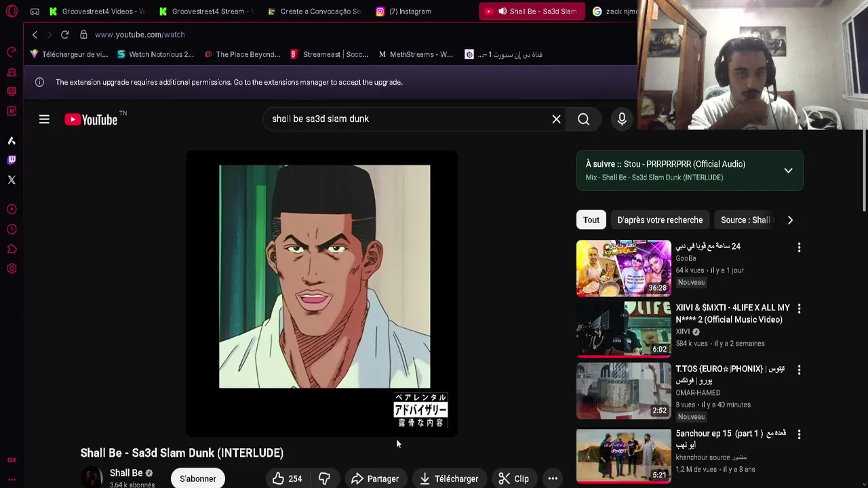
Task: Click the Partager share button
Action: (x=375, y=479)
